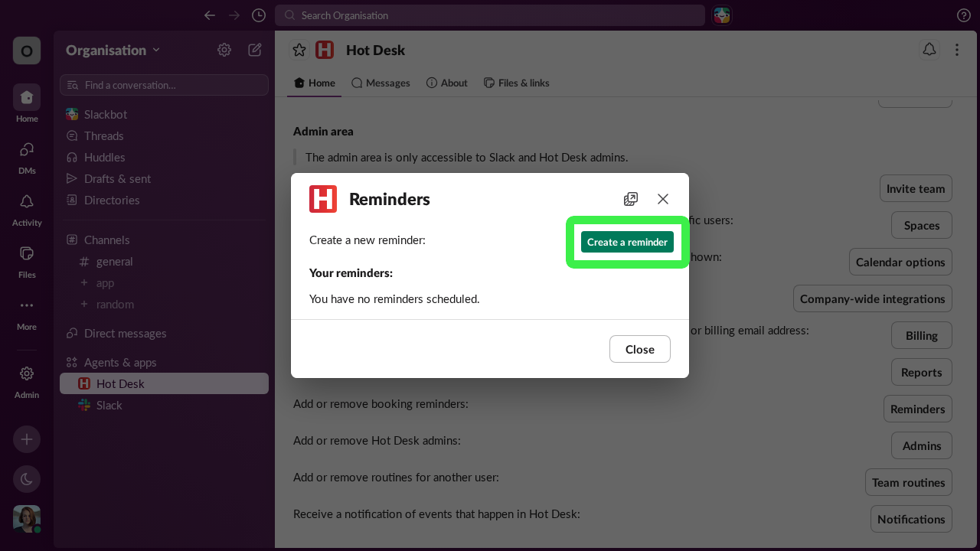Click Invite team button
The width and height of the screenshot is (980, 551).
[916, 188]
